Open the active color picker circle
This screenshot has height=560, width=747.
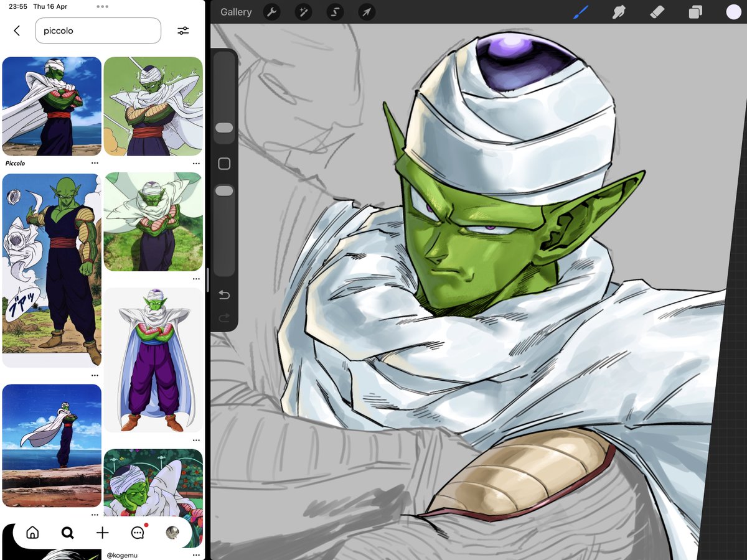(x=734, y=12)
